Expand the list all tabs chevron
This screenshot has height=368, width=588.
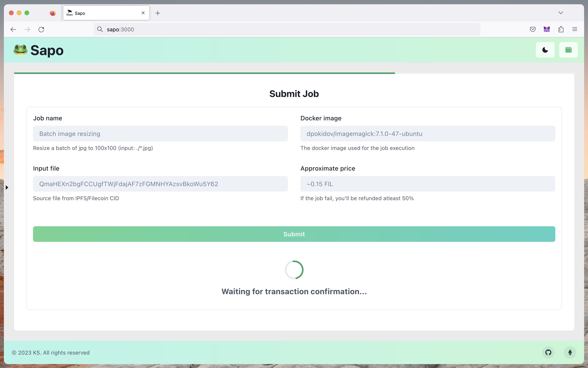(561, 13)
